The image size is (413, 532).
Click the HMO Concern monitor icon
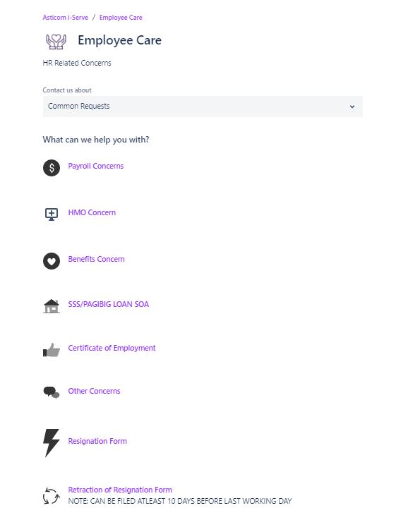tap(52, 214)
